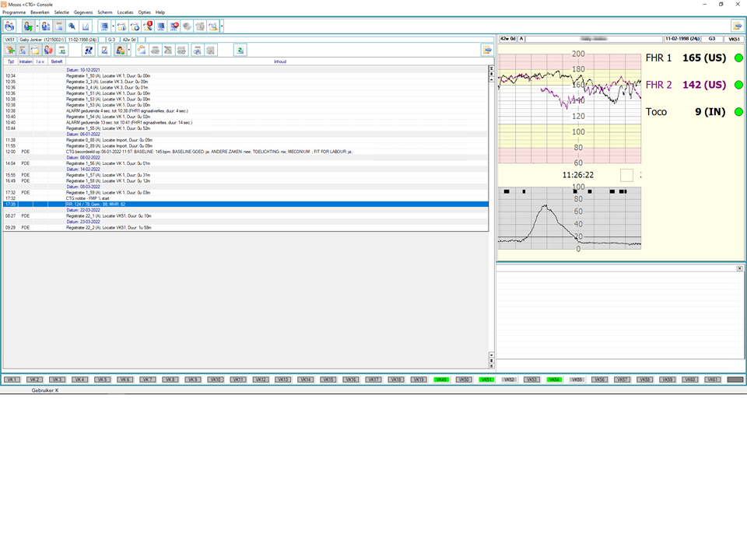The width and height of the screenshot is (747, 560).
Task: Open the Selectie menu
Action: [x=61, y=12]
